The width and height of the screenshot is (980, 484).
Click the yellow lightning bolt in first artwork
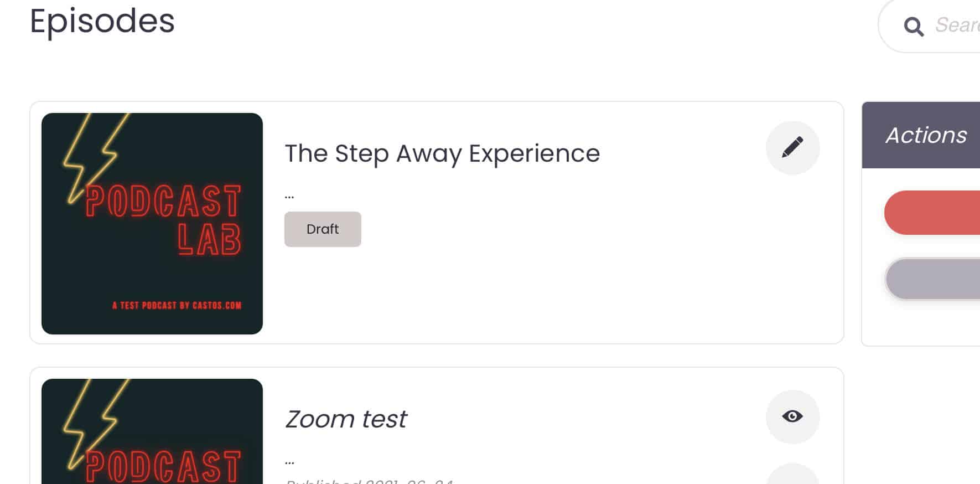tap(95, 156)
